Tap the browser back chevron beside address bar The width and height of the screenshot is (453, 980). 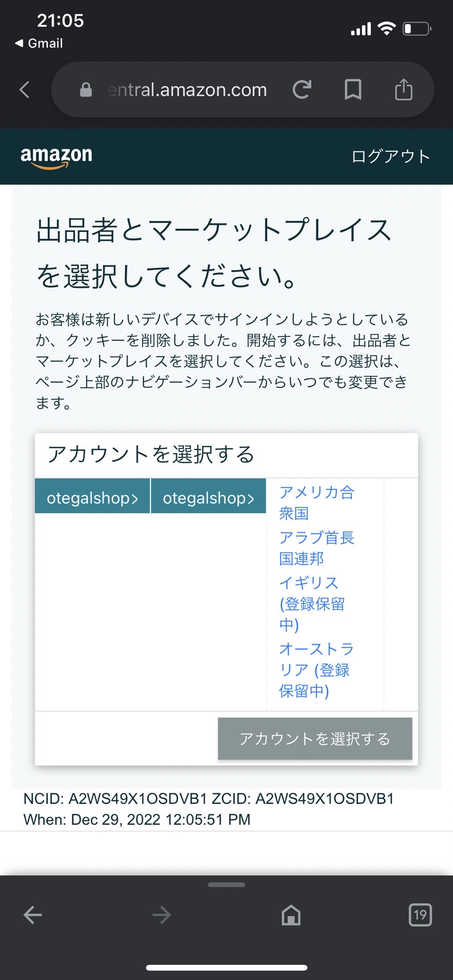24,90
